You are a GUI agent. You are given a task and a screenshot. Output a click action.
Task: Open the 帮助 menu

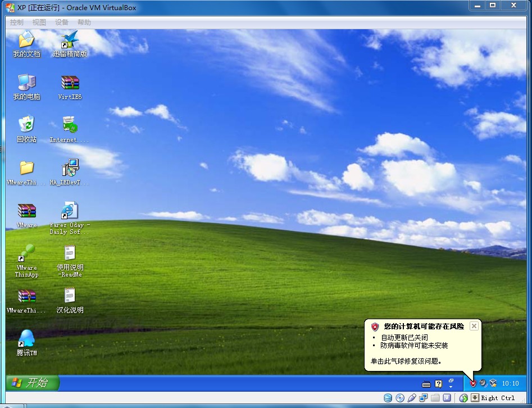point(84,22)
